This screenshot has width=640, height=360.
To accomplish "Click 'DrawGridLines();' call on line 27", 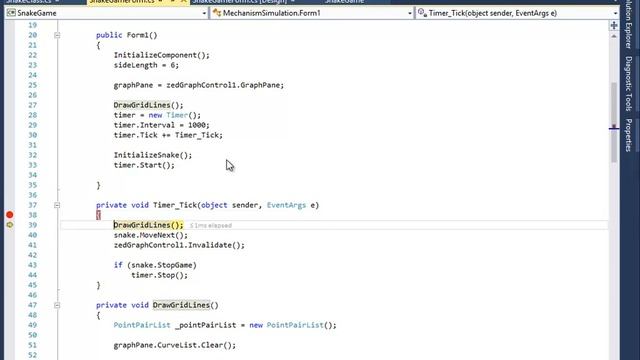I will 149,105.
